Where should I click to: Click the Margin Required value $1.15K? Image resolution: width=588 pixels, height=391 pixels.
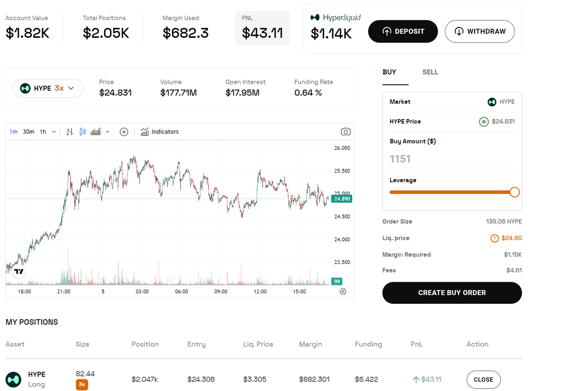[x=513, y=255]
